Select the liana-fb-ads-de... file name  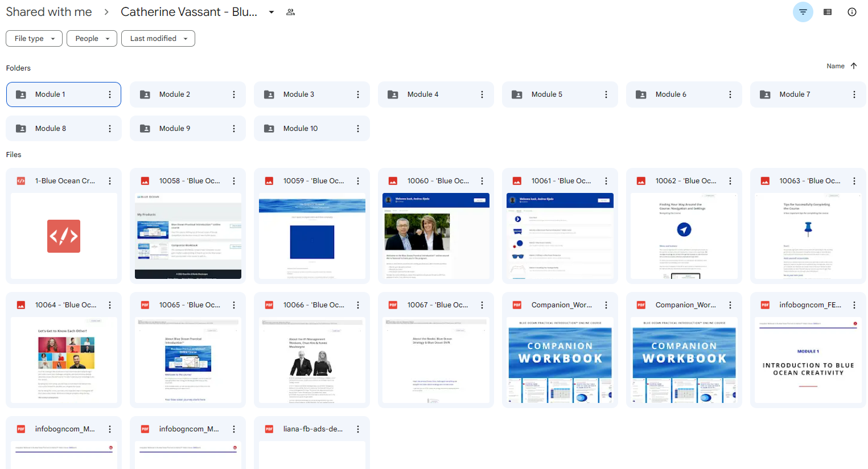313,429
